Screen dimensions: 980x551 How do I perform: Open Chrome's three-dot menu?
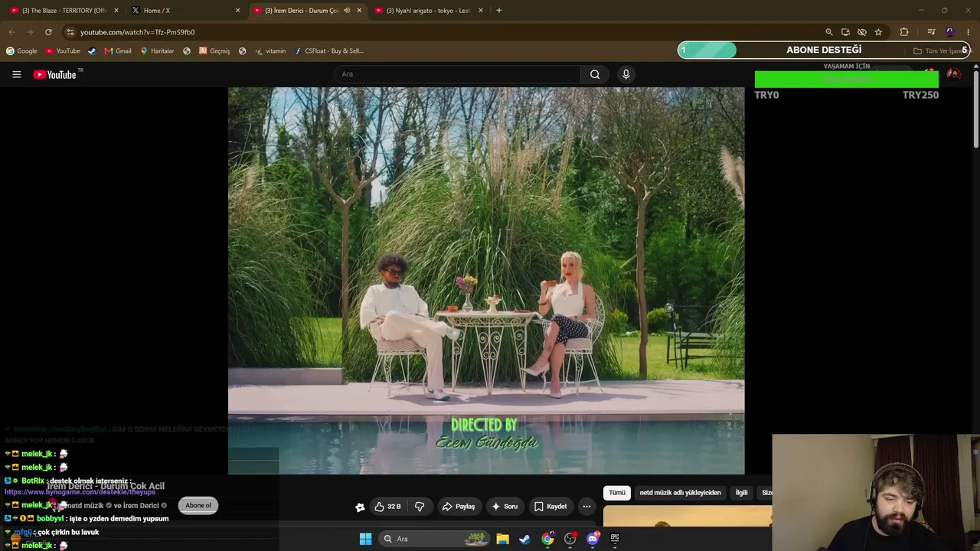click(x=969, y=32)
